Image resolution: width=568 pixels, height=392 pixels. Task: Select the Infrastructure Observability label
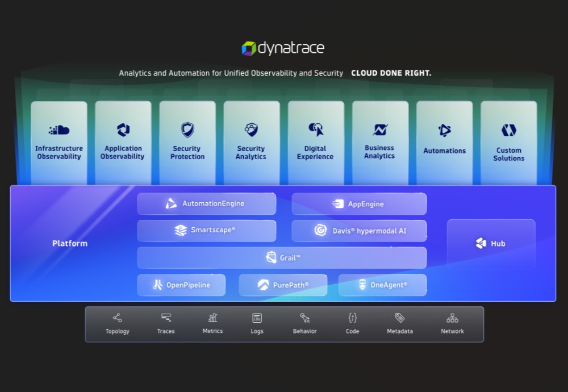(x=59, y=152)
